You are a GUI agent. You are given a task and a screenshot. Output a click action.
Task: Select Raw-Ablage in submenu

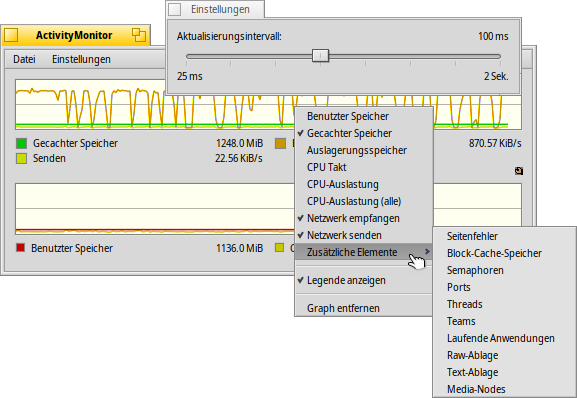point(504,355)
